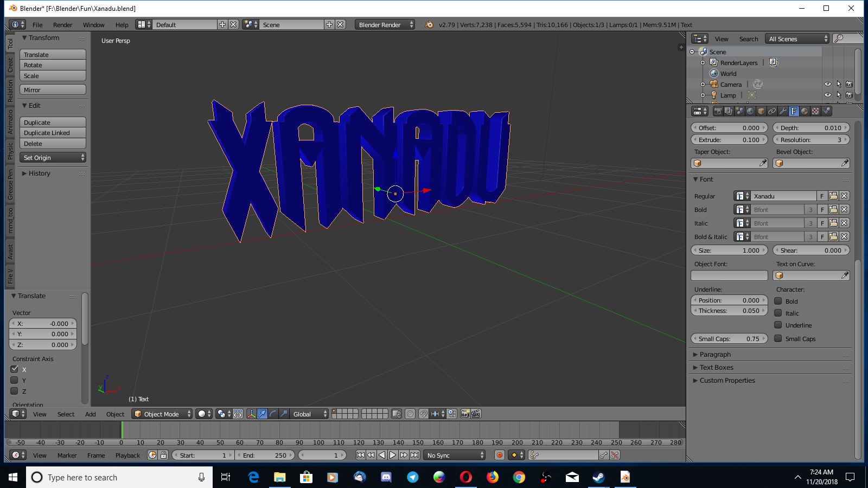This screenshot has width=868, height=488.
Task: Select the scale manipulator icon
Action: tap(284, 414)
